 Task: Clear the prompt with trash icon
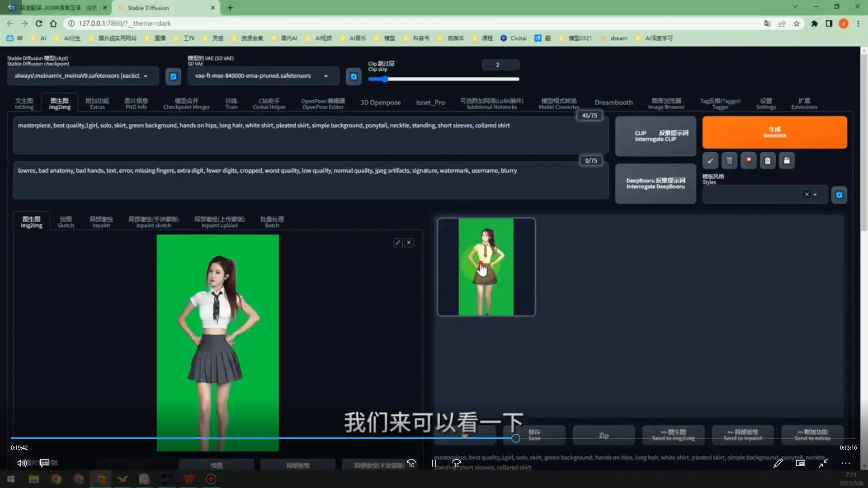click(729, 160)
